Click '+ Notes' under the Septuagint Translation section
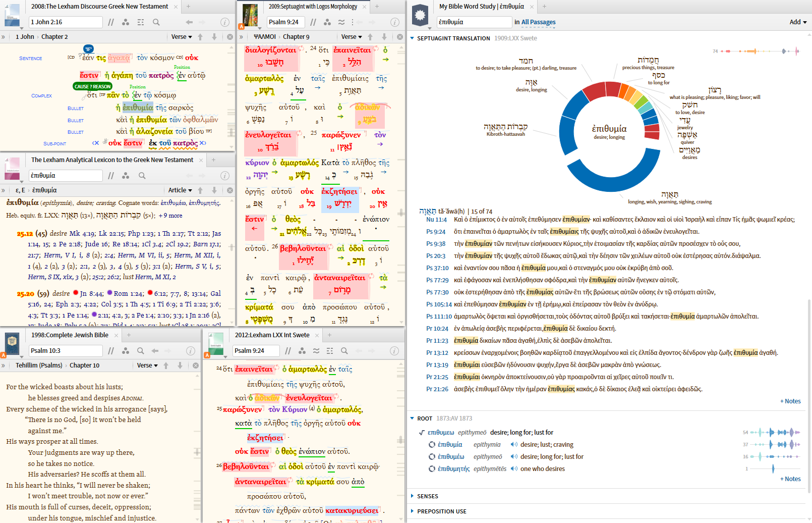The width and height of the screenshot is (812, 523). (790, 401)
